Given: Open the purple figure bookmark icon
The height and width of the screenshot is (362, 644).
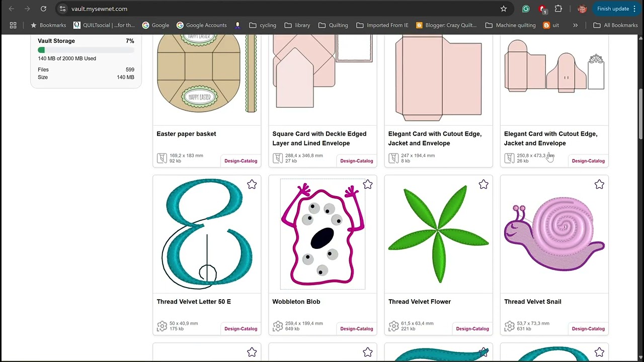Looking at the screenshot, I should click(x=237, y=25).
